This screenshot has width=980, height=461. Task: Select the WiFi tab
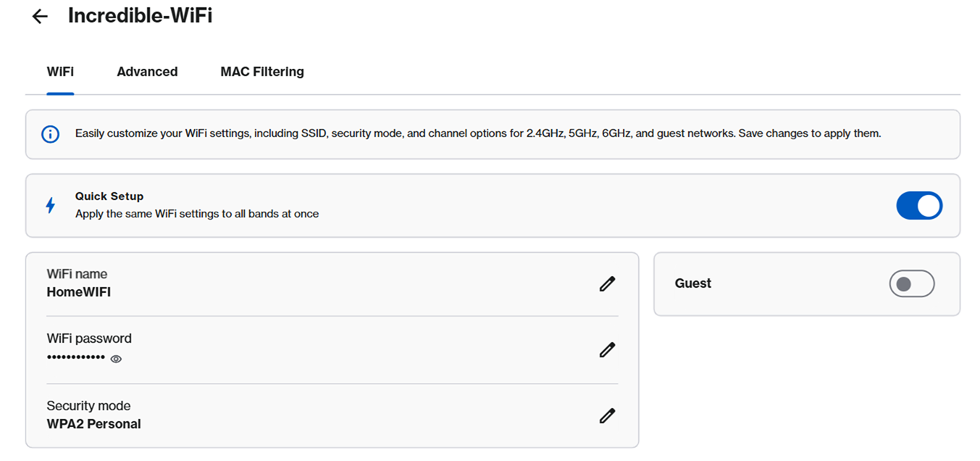(60, 71)
